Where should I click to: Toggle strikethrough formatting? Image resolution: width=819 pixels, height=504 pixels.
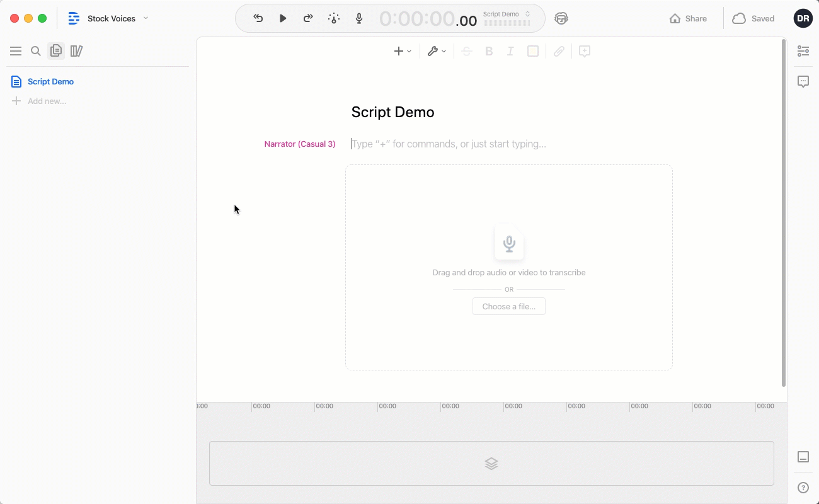point(467,51)
